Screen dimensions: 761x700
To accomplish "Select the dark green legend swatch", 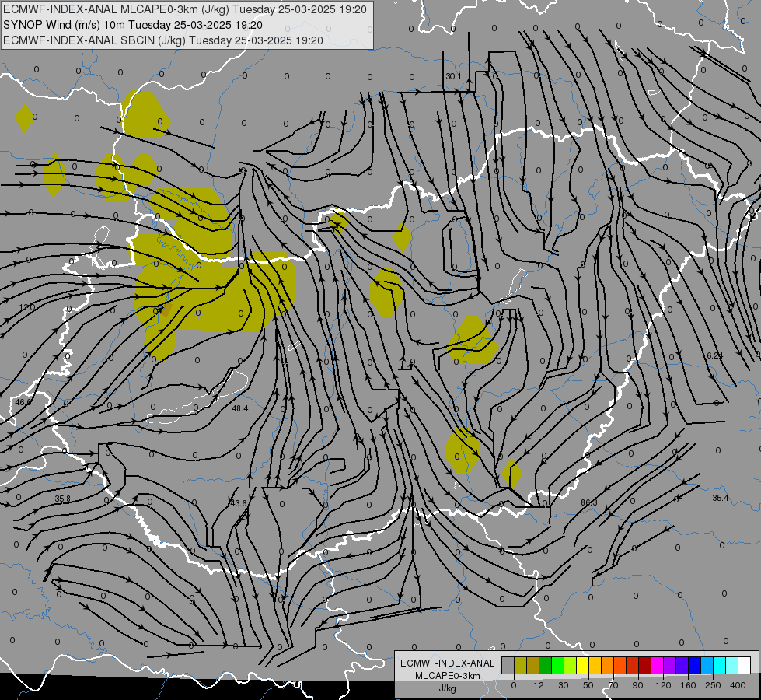I will (x=546, y=666).
